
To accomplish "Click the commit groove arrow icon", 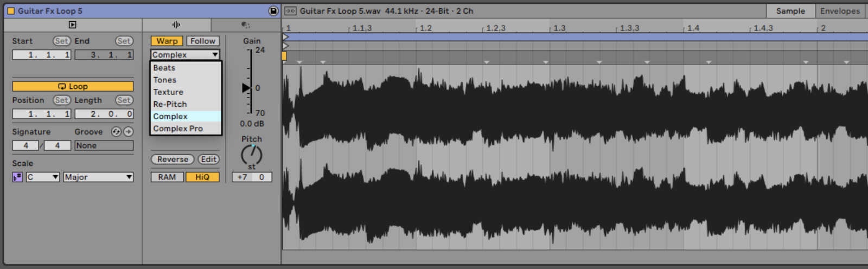I will [x=128, y=132].
